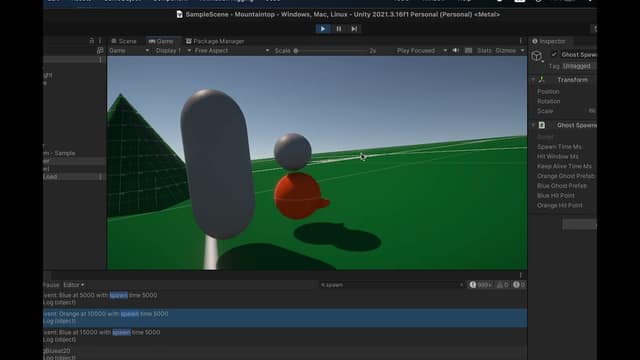Select the Blue at 5000 log entry
The height and width of the screenshot is (360, 640).
pyautogui.click(x=285, y=299)
